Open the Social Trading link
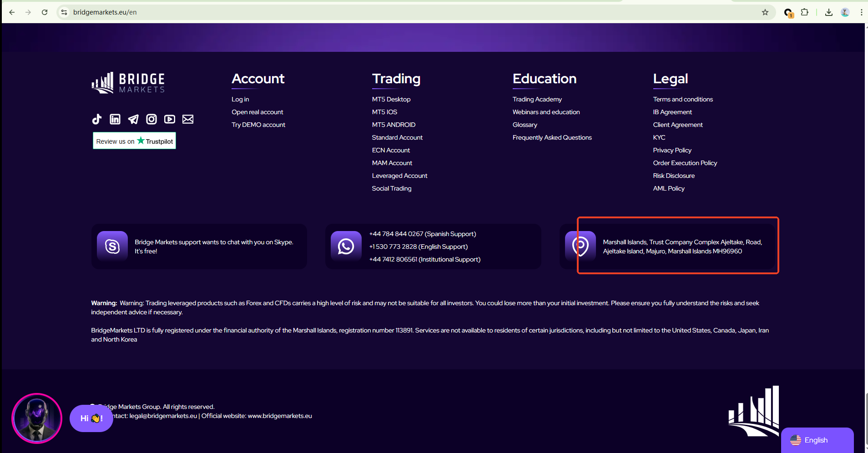Viewport: 868px width, 453px height. [x=392, y=188]
